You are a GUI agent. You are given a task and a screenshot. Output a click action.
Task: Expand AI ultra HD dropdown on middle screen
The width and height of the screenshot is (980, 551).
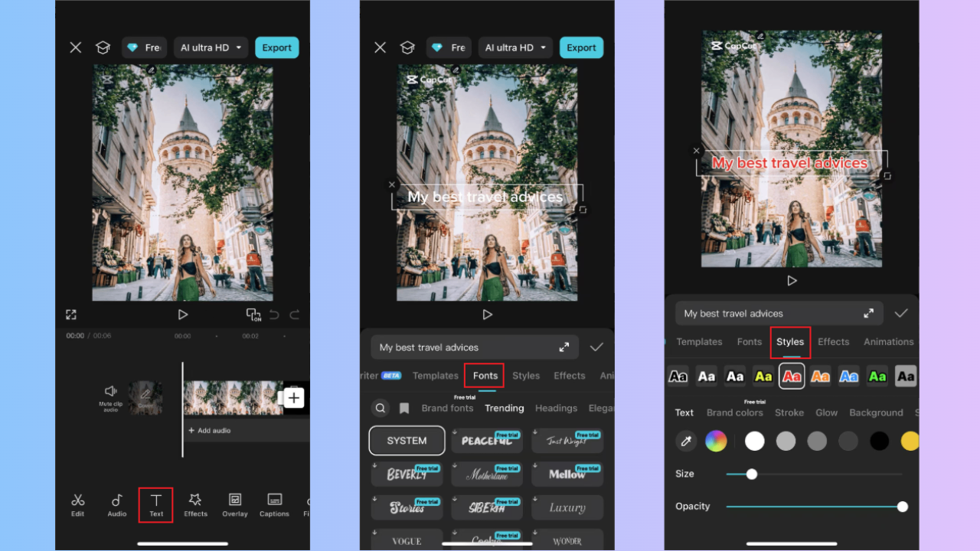[x=516, y=47]
